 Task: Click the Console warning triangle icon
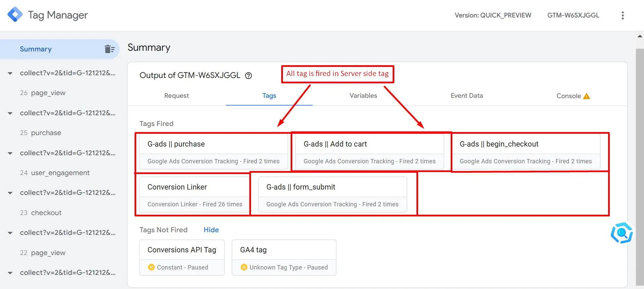(587, 96)
